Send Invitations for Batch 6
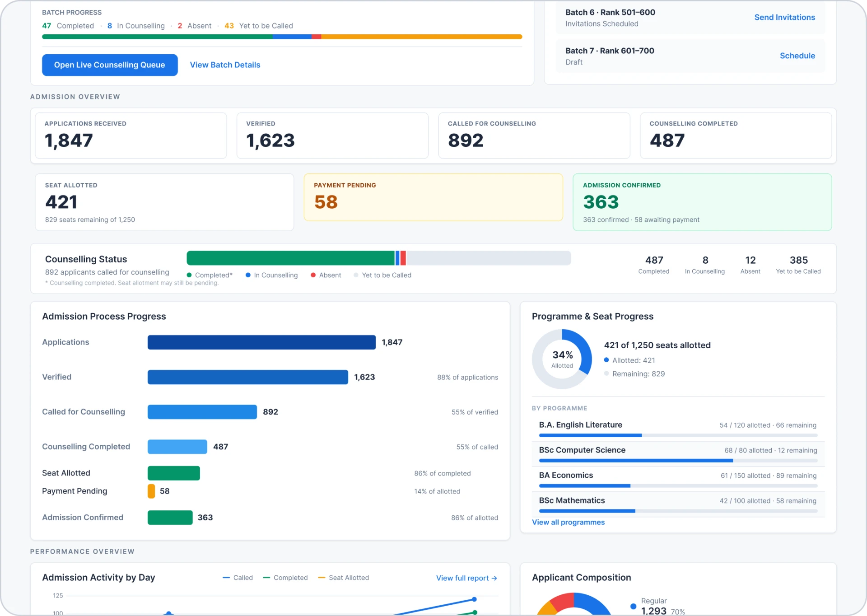 pyautogui.click(x=784, y=17)
